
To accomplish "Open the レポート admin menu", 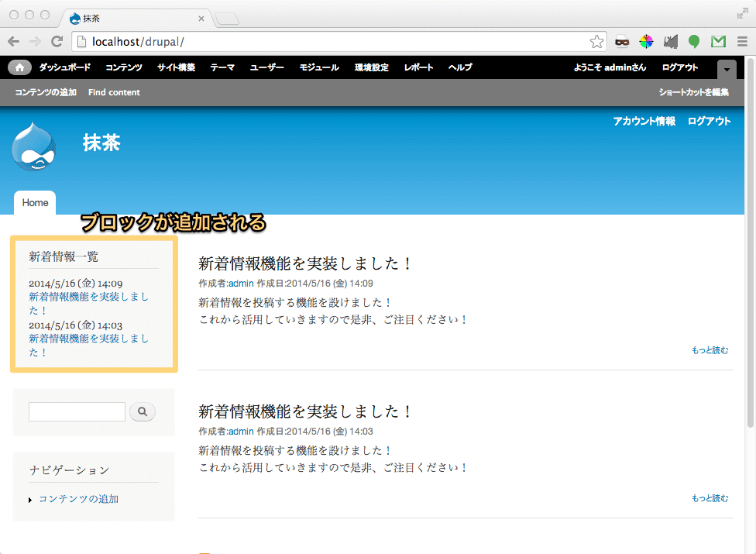I will (x=418, y=67).
